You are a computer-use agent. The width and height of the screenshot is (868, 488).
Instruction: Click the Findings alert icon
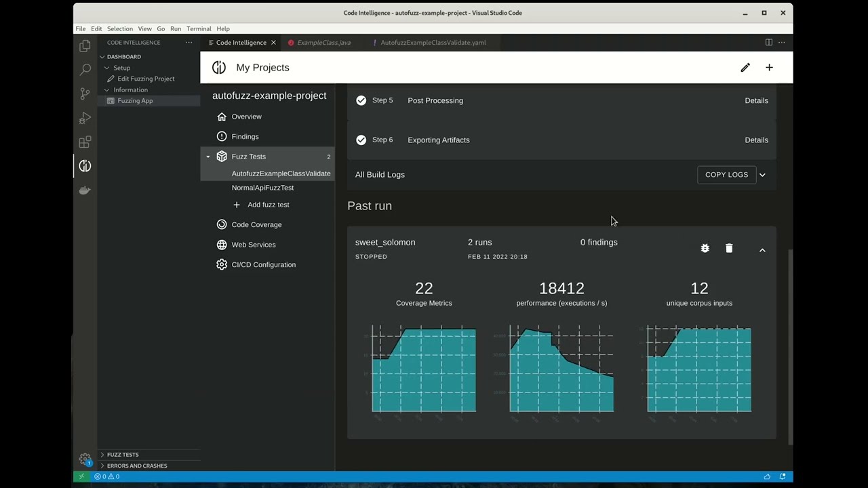click(x=222, y=136)
